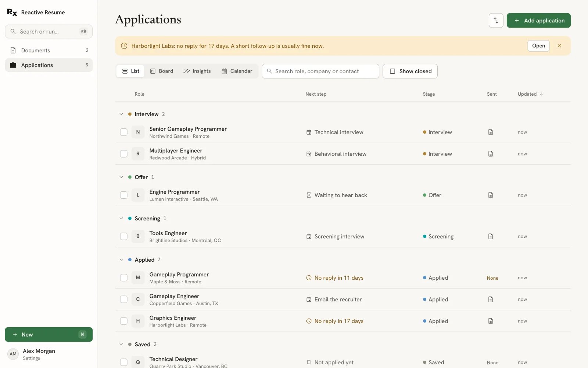Image resolution: width=588 pixels, height=368 pixels.
Task: Click the Stage column header
Action: pos(429,94)
